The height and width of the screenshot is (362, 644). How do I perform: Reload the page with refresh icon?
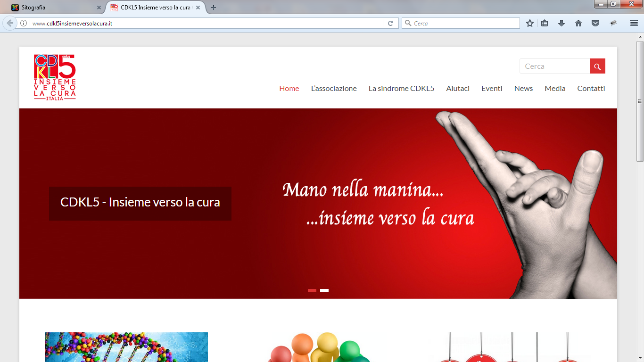pyautogui.click(x=390, y=23)
